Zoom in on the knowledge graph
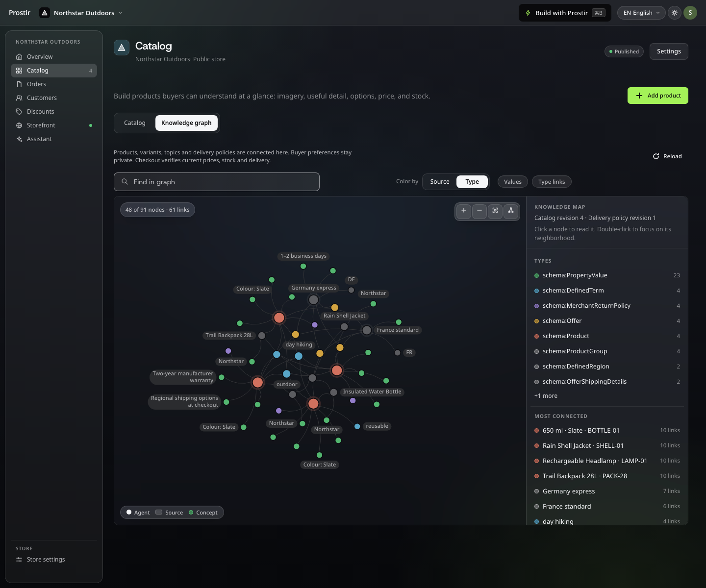The image size is (706, 588). (x=464, y=211)
